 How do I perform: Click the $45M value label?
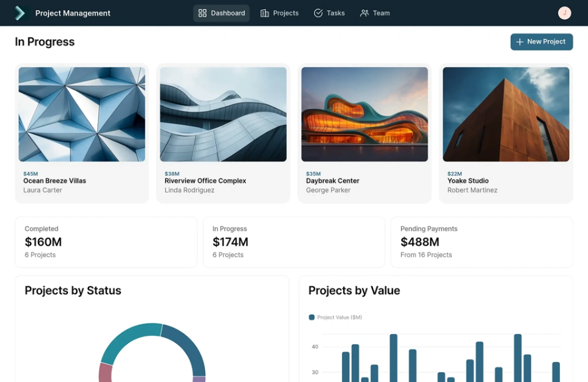31,174
